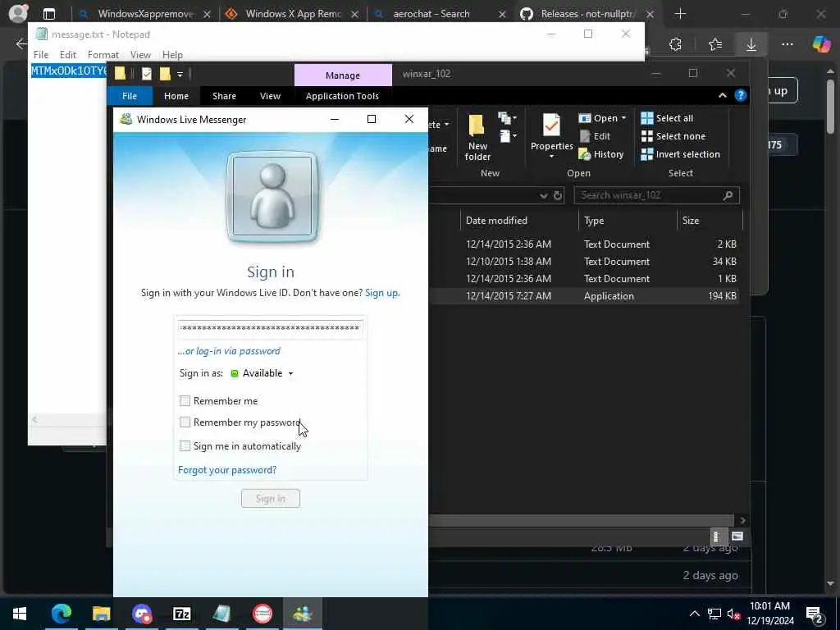Expand the New item dropdown
Image resolution: width=840 pixels, height=630 pixels.
pyautogui.click(x=507, y=118)
